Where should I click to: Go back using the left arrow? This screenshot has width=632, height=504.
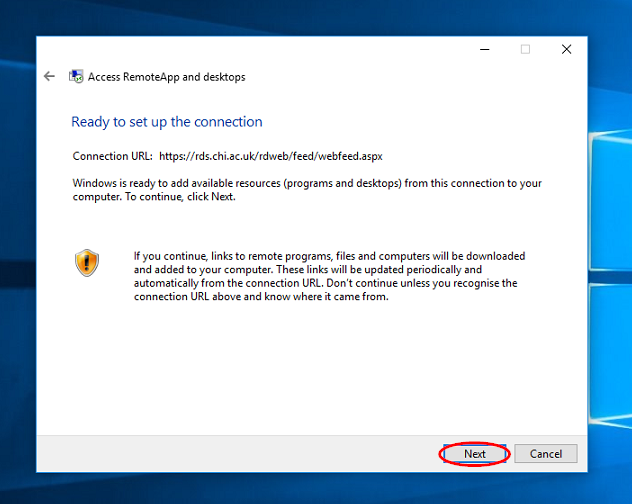pyautogui.click(x=49, y=76)
